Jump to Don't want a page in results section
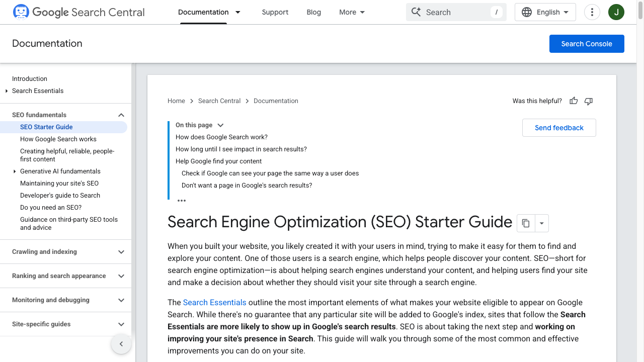The height and width of the screenshot is (362, 644). [247, 186]
